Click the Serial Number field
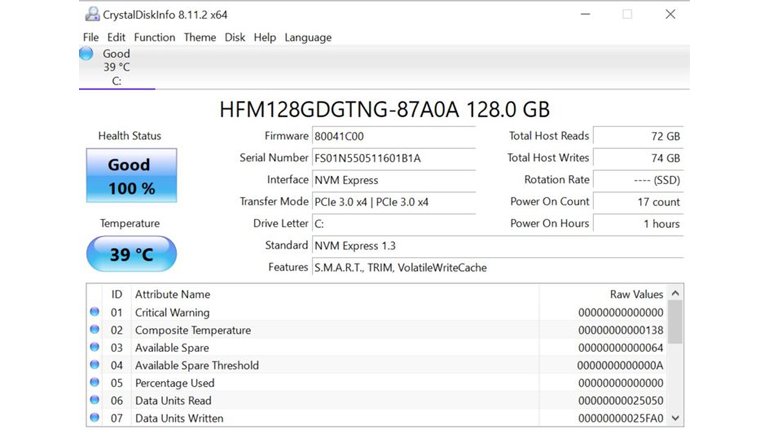Viewport: 770px width, 434px height. tap(394, 158)
